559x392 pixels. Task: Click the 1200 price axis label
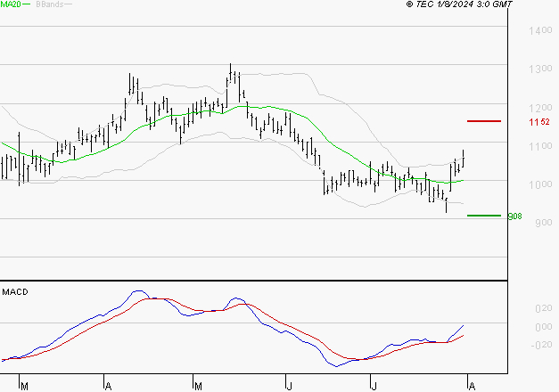540,108
